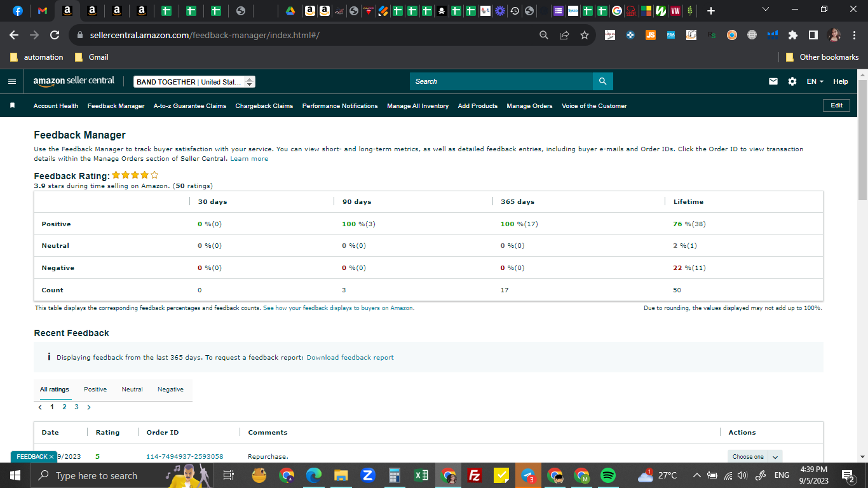Screen dimensions: 868x488
Task: Click the search magnifier button
Action: (x=602, y=81)
